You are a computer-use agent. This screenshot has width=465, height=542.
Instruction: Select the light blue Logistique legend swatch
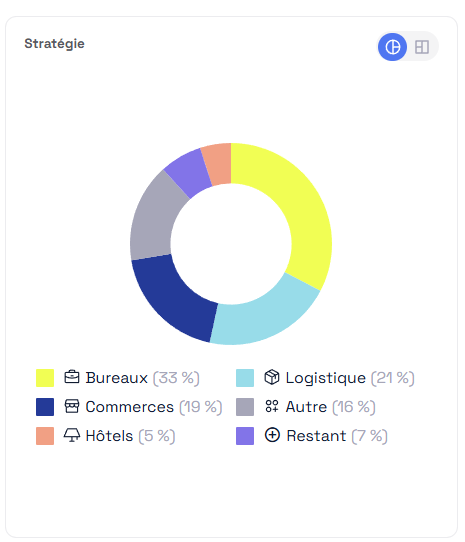click(x=245, y=378)
